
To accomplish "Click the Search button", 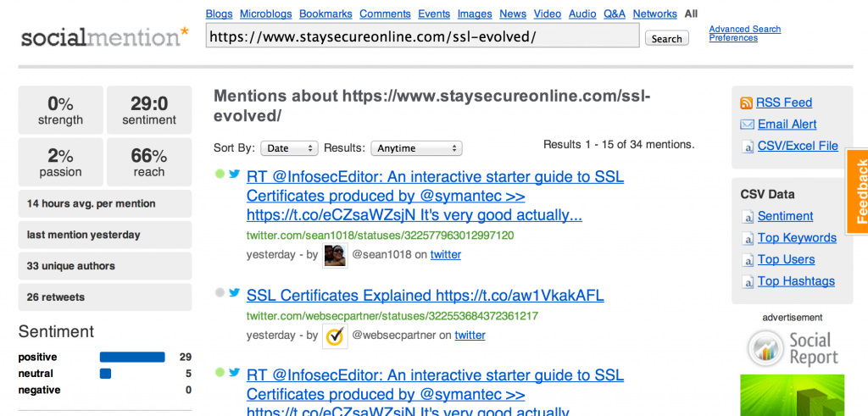I will click(666, 39).
